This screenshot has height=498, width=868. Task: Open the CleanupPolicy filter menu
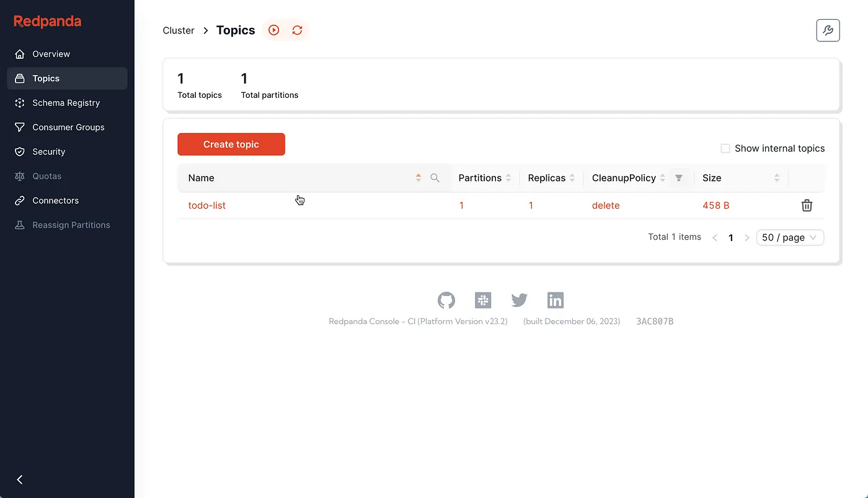pyautogui.click(x=679, y=178)
